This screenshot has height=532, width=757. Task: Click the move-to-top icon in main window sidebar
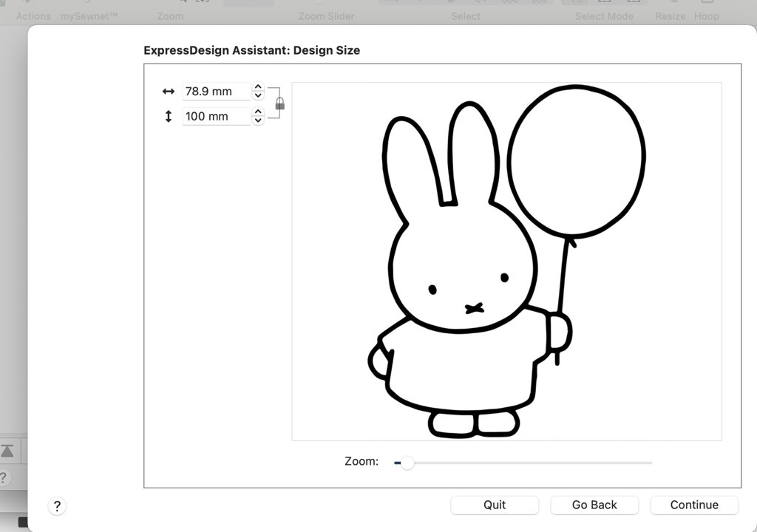pyautogui.click(x=7, y=451)
